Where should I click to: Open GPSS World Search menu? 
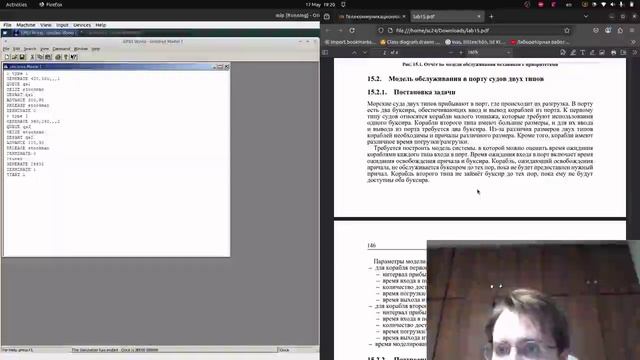coord(30,49)
